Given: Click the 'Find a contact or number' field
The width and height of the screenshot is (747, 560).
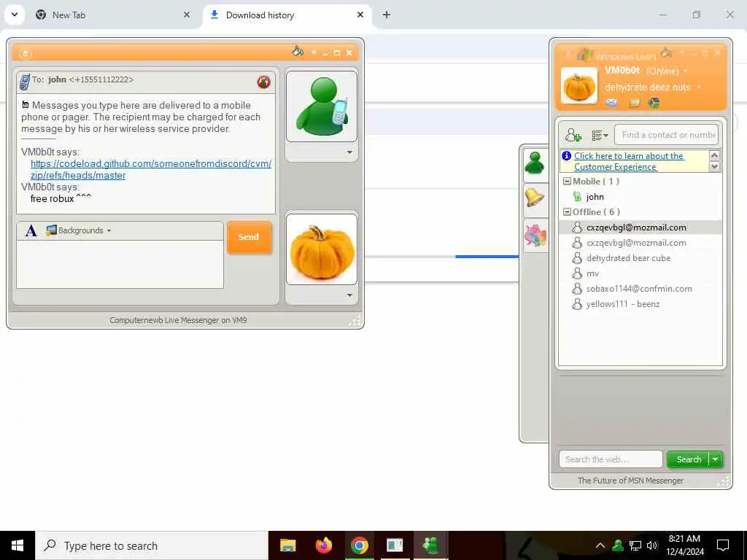Looking at the screenshot, I should click(666, 135).
